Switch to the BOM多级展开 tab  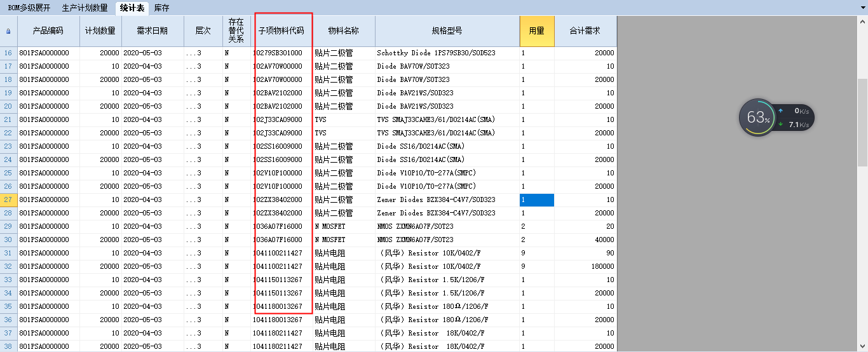pos(29,8)
